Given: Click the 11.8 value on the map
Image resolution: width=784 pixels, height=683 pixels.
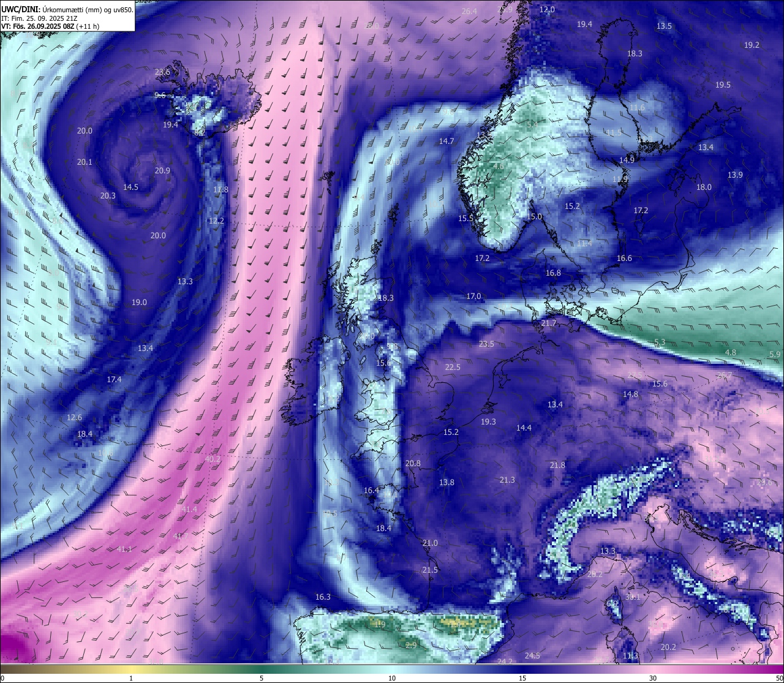Looking at the screenshot, I should 221,189.
